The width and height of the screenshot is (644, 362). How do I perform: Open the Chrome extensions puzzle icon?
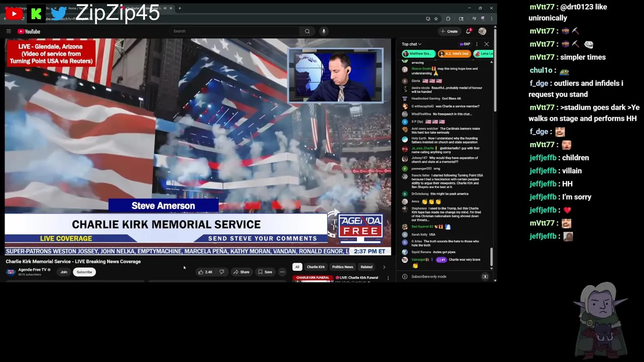pos(448,19)
